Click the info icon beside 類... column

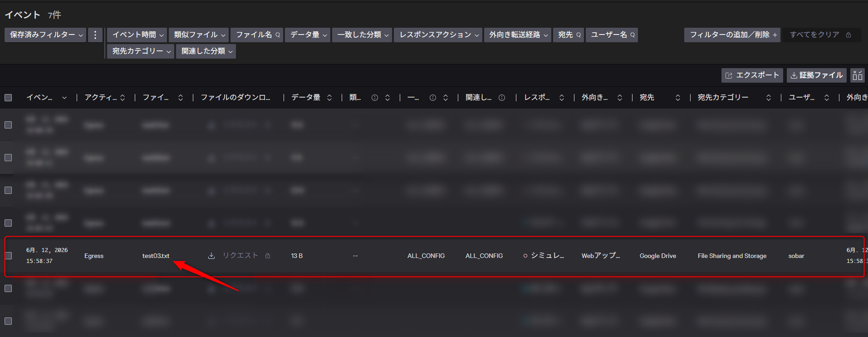click(x=375, y=98)
